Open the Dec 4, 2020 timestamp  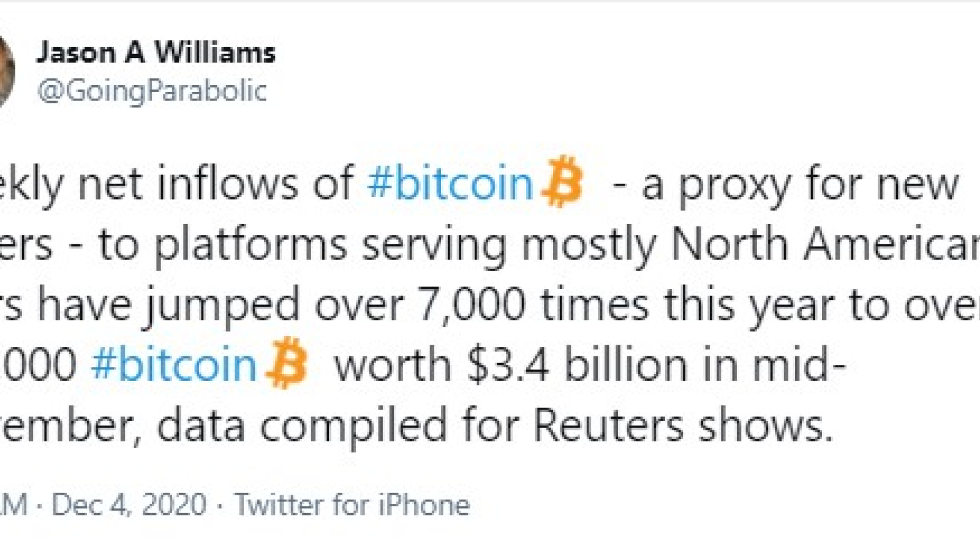click(129, 505)
